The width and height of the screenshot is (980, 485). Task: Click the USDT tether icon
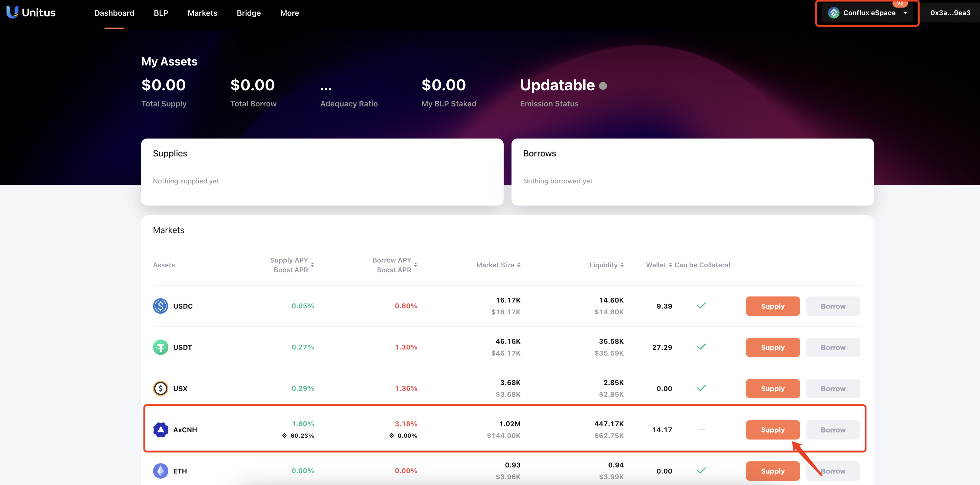(x=160, y=347)
